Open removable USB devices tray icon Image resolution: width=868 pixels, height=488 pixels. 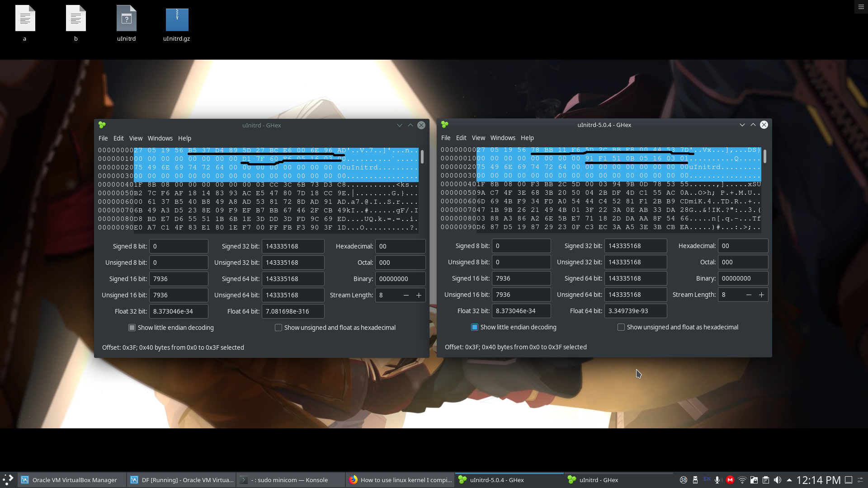click(695, 480)
